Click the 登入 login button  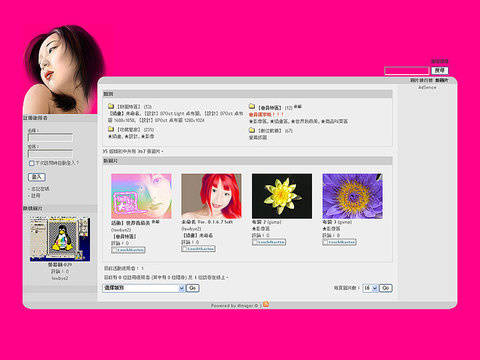pos(37,177)
